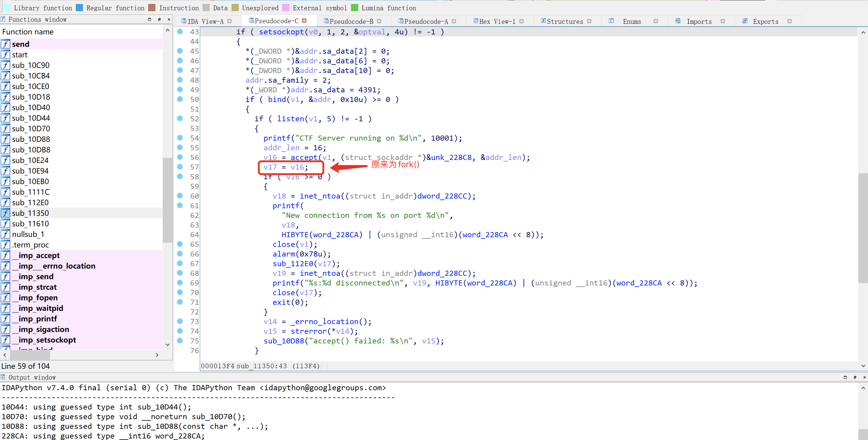Click function icon beside sub_10D88
Screen dimensions: 868x440
5,139
